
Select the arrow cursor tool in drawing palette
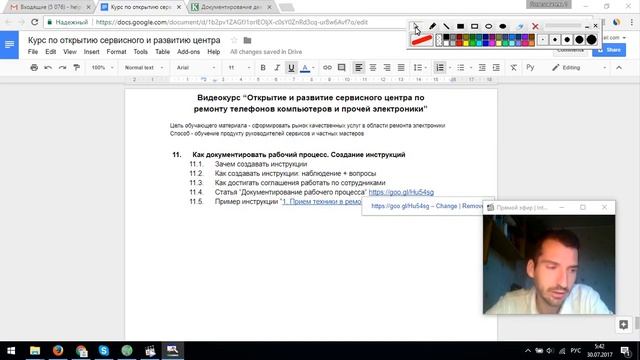click(416, 26)
